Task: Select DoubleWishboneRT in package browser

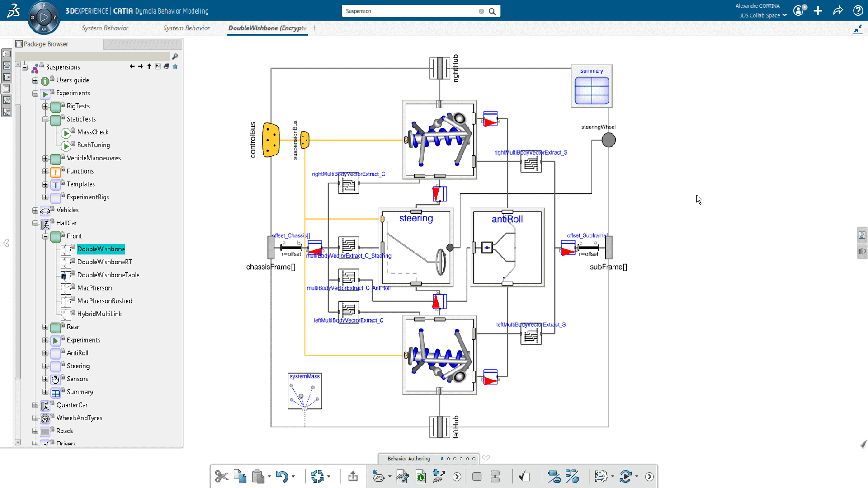Action: [x=104, y=262]
